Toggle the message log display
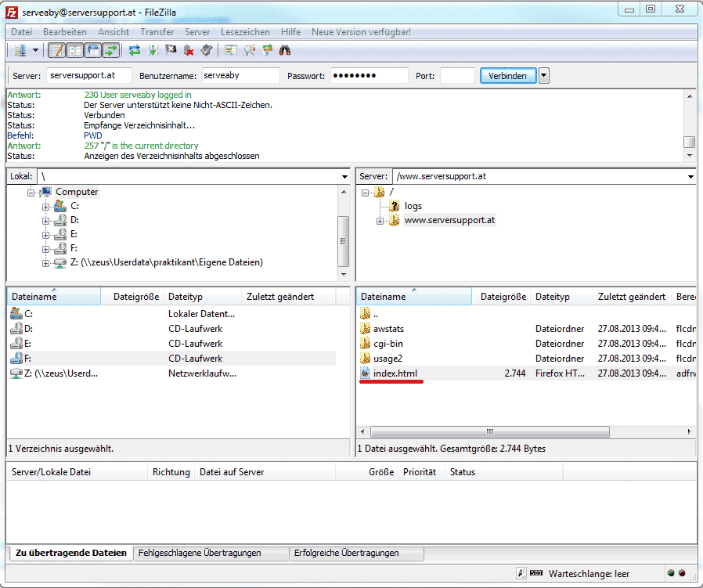The image size is (703, 588). tap(57, 51)
